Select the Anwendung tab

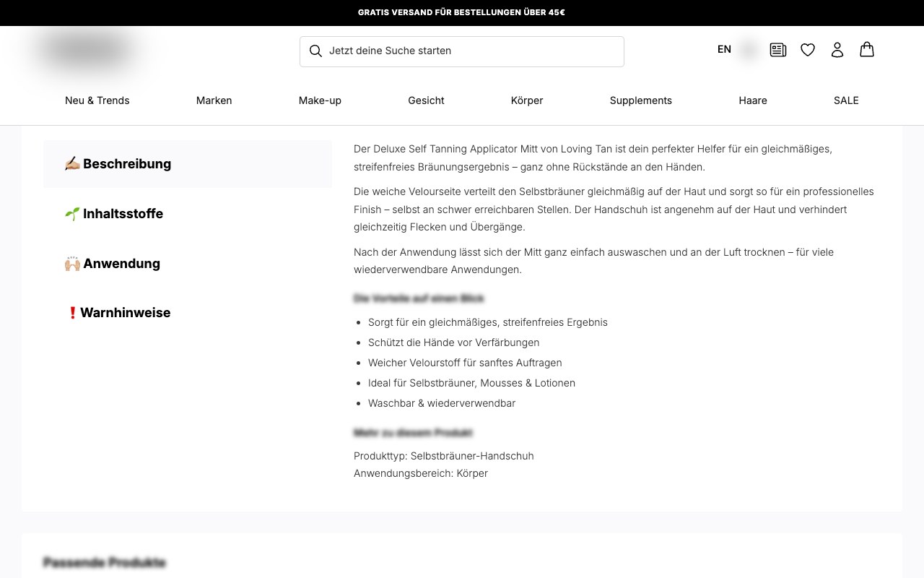point(188,264)
